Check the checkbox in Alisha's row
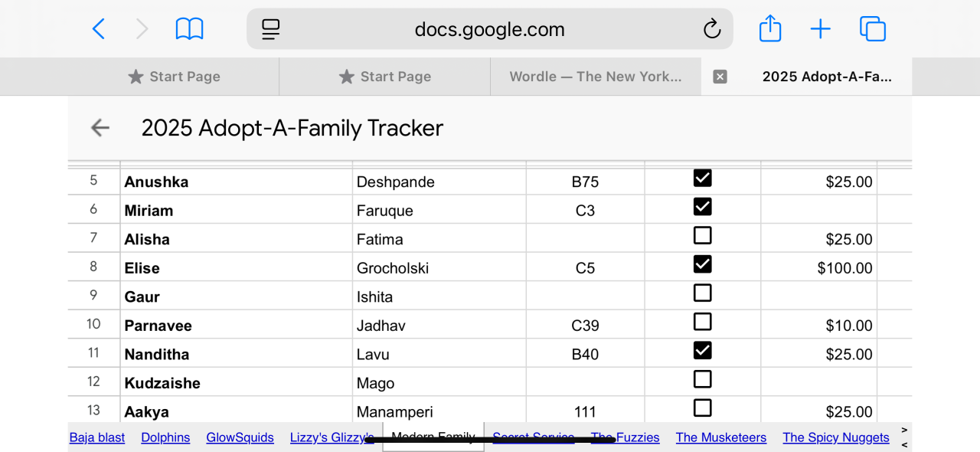The width and height of the screenshot is (980, 452). 702,236
